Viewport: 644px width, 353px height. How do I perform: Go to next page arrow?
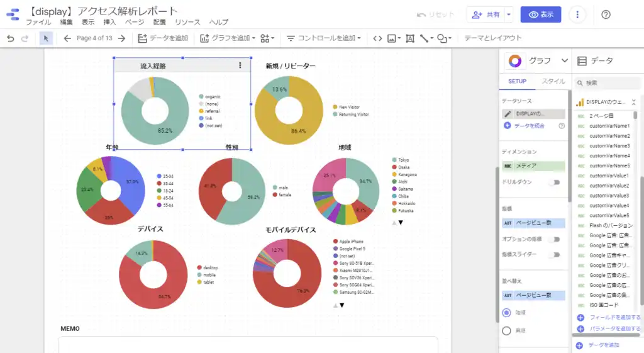click(121, 38)
